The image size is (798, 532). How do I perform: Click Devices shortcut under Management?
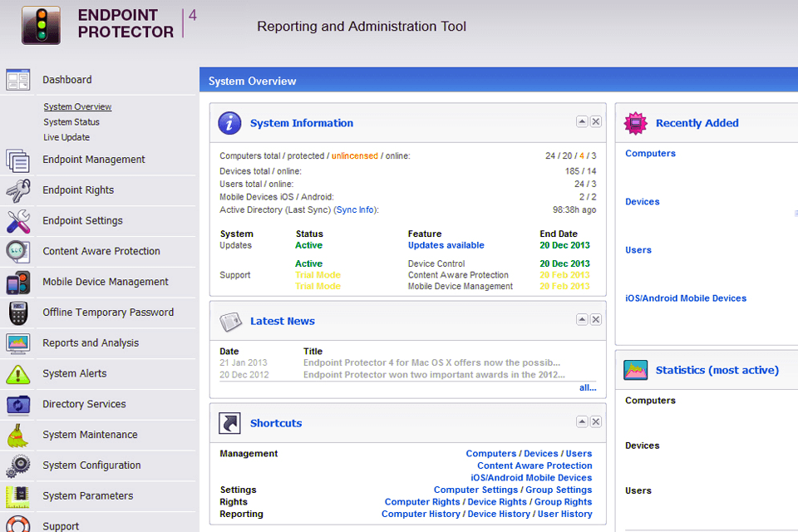coord(541,454)
